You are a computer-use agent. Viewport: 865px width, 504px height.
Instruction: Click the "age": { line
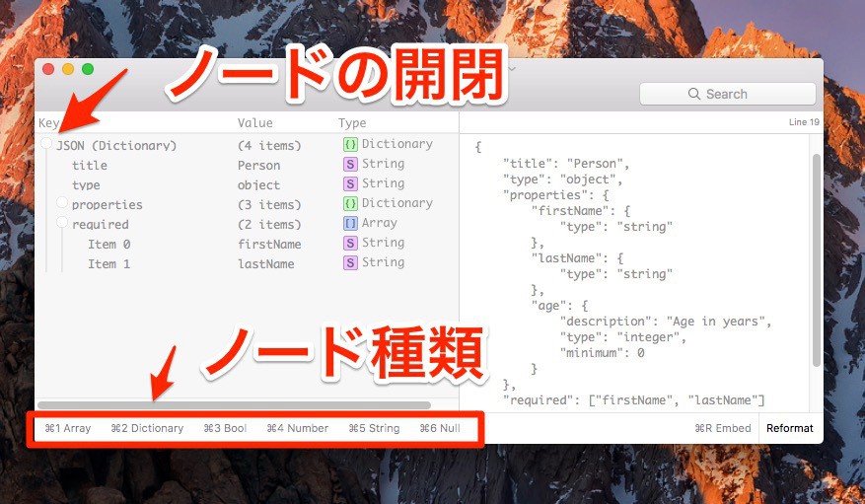click(x=559, y=306)
